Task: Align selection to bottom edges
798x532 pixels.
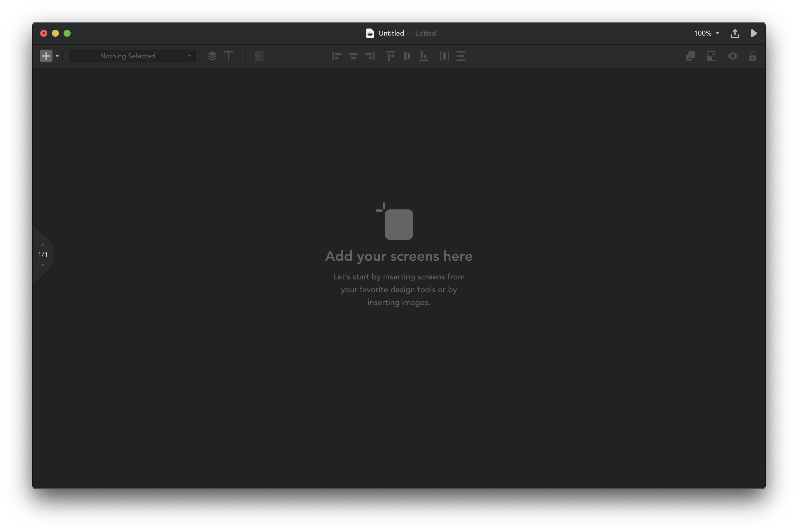Action: click(x=423, y=56)
